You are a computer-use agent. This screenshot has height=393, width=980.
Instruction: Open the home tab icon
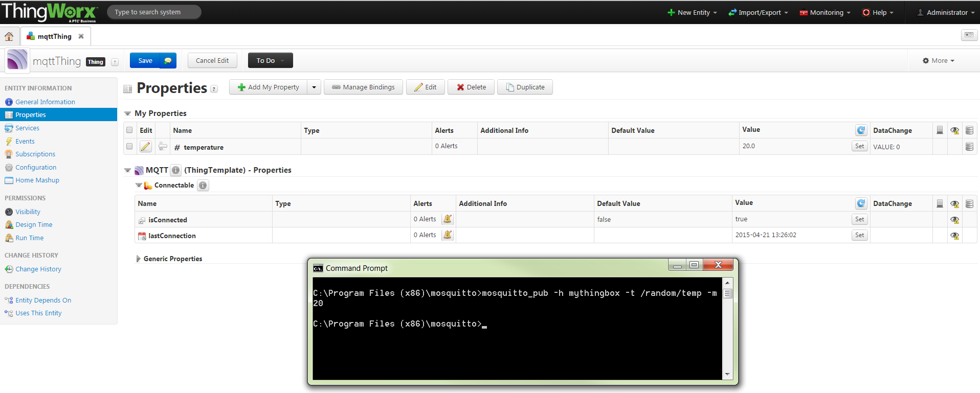pos(9,36)
